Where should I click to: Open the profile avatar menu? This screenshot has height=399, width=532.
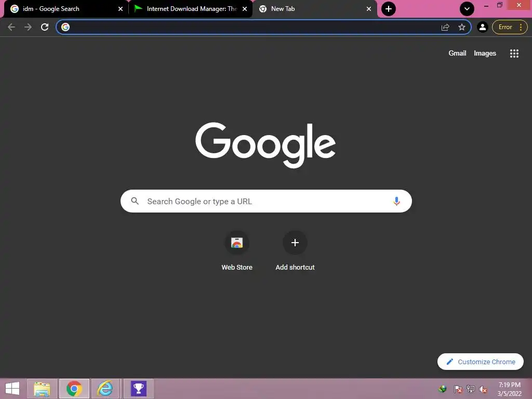(x=483, y=27)
